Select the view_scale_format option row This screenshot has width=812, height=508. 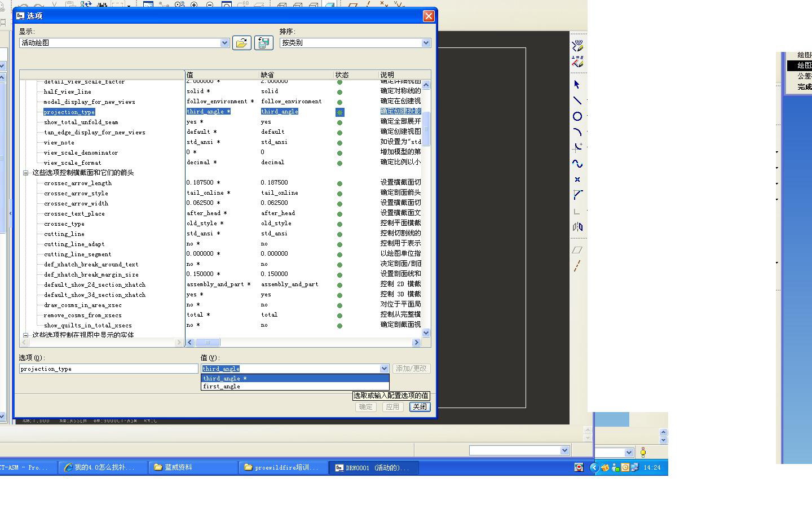point(73,163)
